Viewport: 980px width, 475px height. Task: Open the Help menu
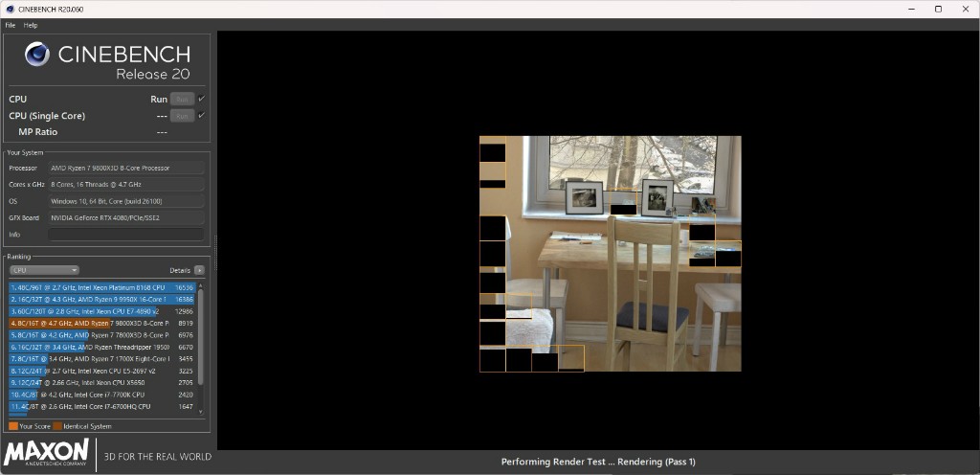coord(31,25)
